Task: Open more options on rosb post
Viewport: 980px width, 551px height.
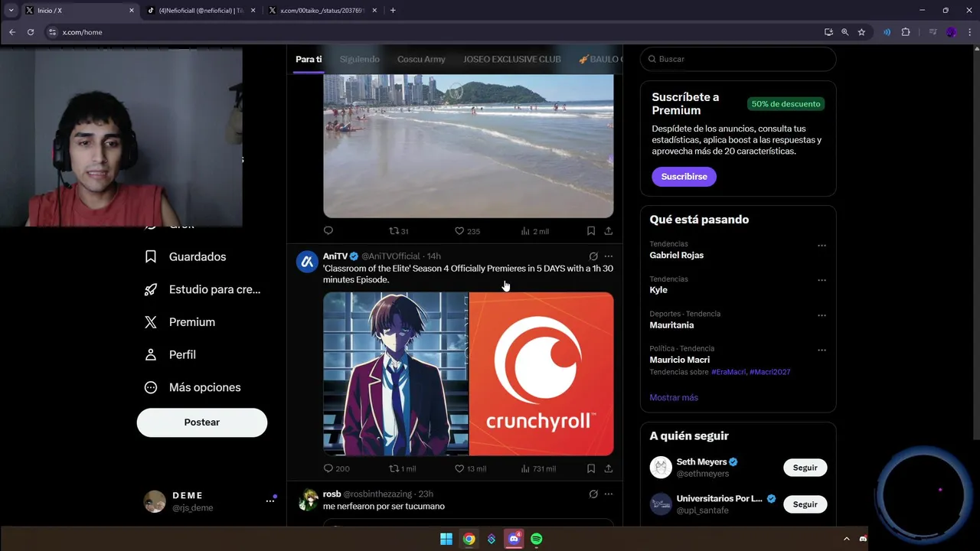Action: (609, 494)
